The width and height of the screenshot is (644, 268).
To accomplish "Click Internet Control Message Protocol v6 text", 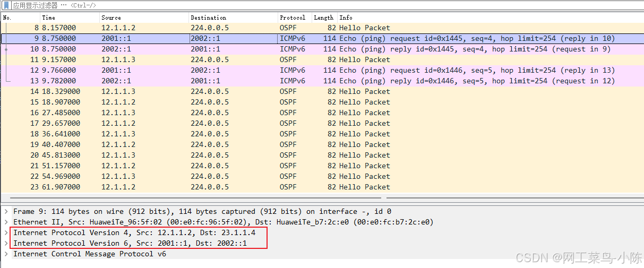I will point(90,254).
